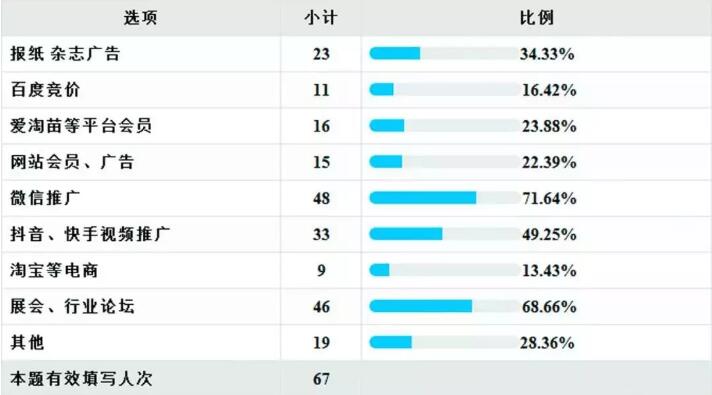
Task: Click the 49.25% progress bar
Action: click(x=444, y=234)
